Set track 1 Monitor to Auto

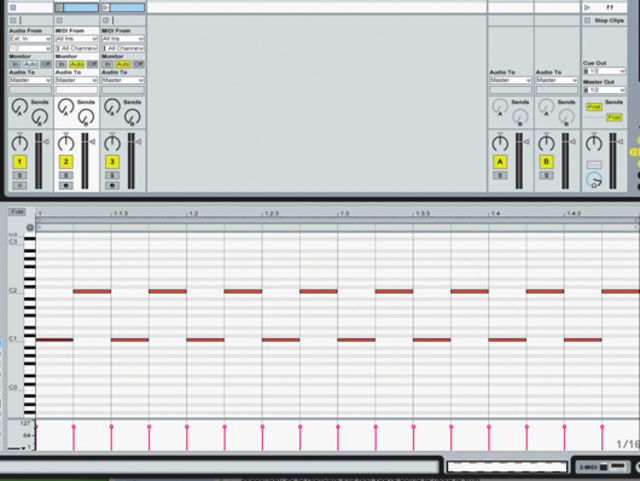[31, 64]
